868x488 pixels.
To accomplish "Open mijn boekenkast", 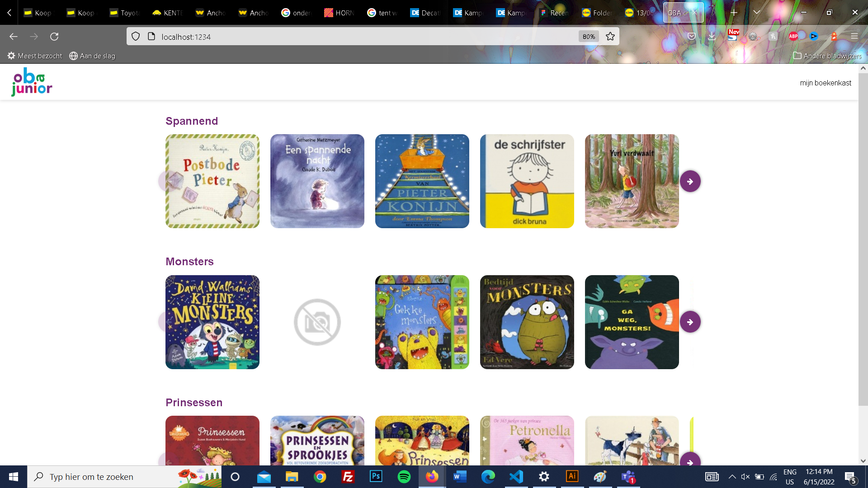I will tap(826, 83).
